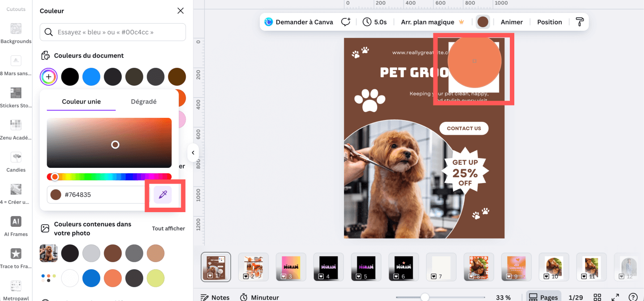Click the Minuteur timer icon
The width and height of the screenshot is (644, 301).
(244, 297)
